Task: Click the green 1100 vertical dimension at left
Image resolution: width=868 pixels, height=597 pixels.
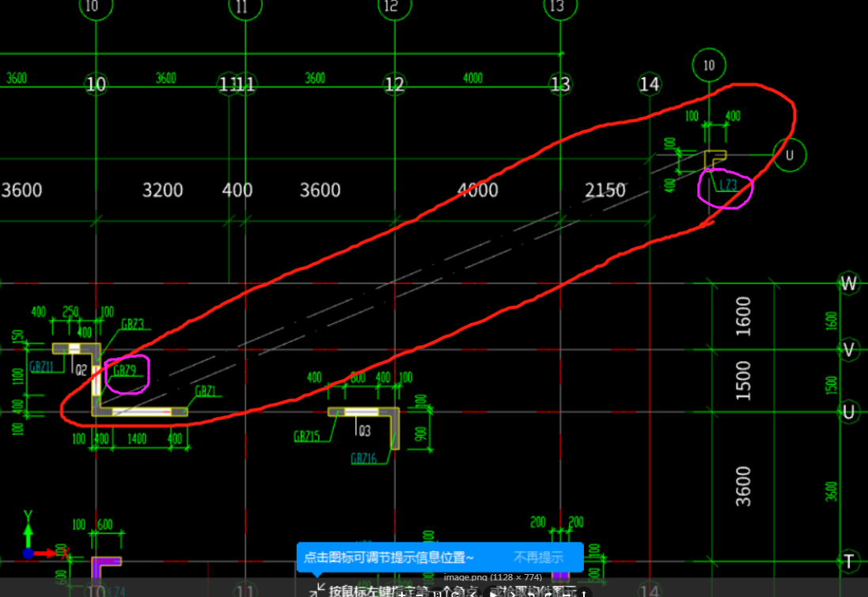Action: point(18,377)
